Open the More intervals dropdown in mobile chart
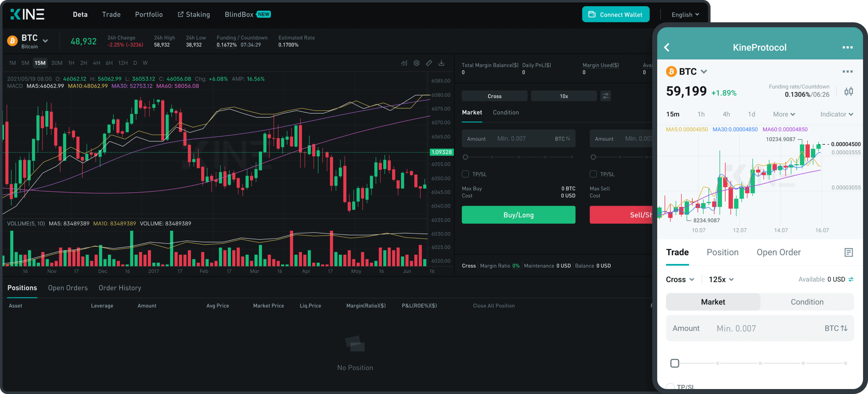 pyautogui.click(x=784, y=114)
